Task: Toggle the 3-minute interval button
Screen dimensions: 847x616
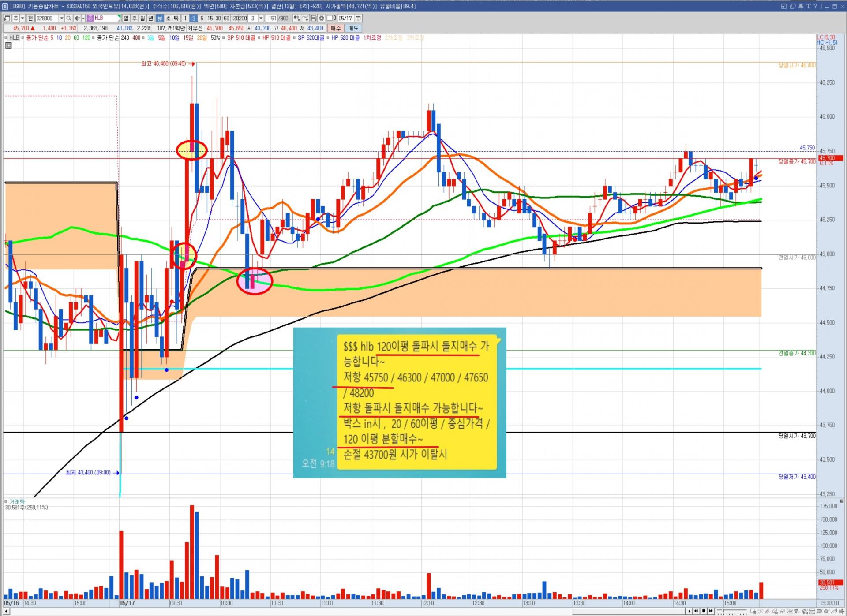Action: [193, 18]
